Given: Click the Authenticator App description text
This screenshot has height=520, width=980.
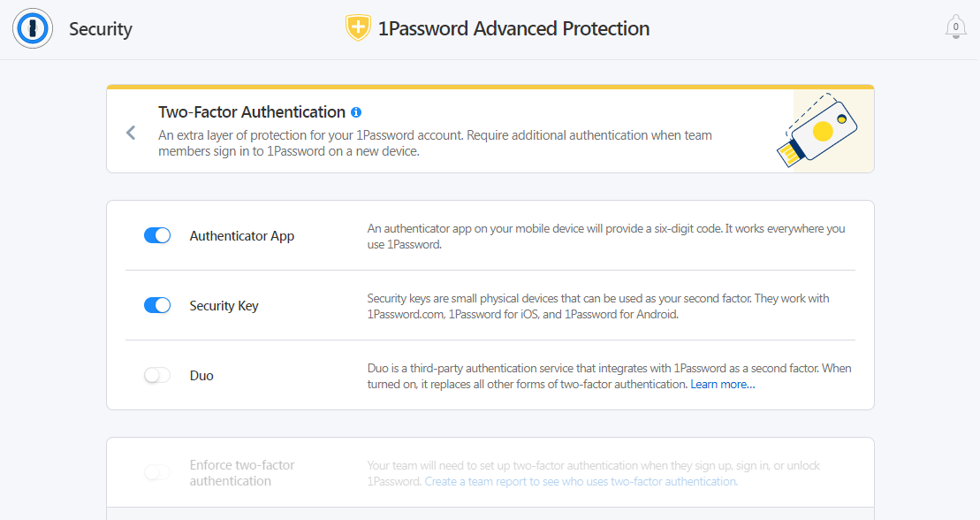Looking at the screenshot, I should [x=606, y=236].
